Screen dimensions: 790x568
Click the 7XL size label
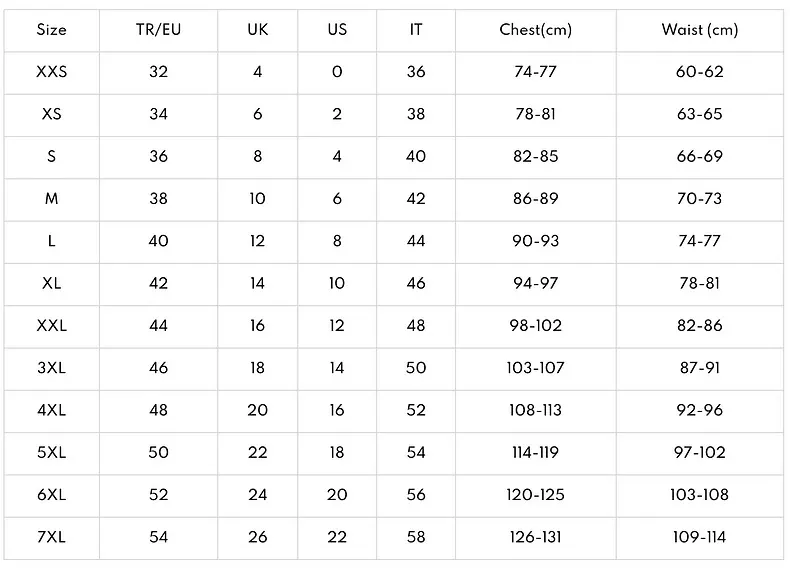[x=51, y=537]
